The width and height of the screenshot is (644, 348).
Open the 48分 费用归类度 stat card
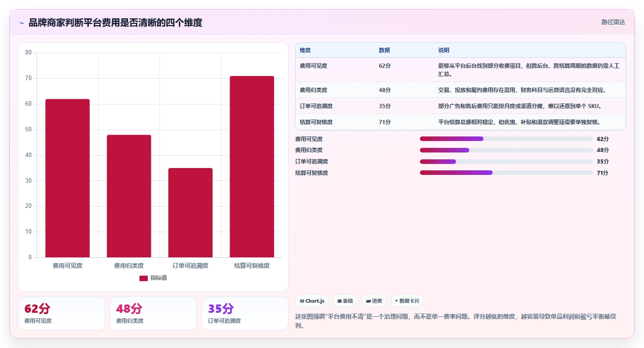tap(153, 313)
